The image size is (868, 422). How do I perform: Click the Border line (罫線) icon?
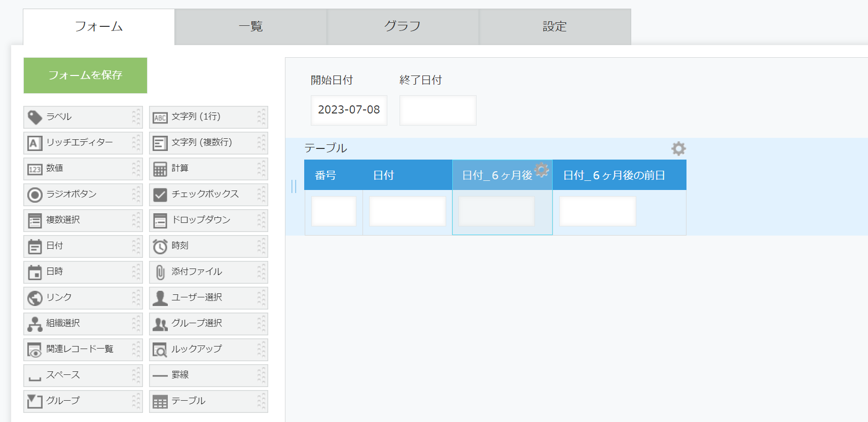click(160, 375)
